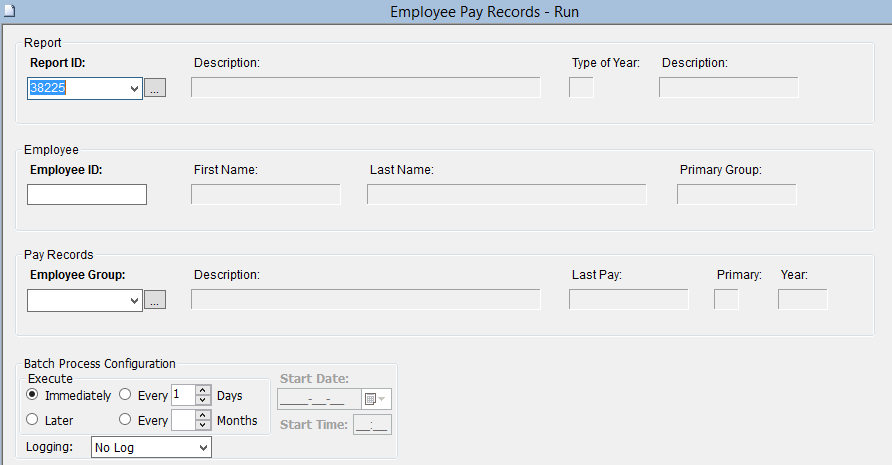Expand the Report ID dropdown list
This screenshot has width=892, height=465.
[x=135, y=88]
